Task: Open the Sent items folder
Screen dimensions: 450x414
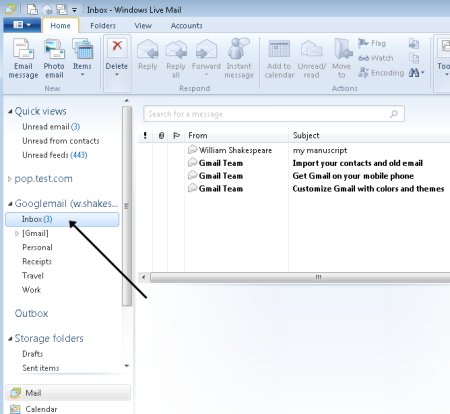Action: [41, 368]
